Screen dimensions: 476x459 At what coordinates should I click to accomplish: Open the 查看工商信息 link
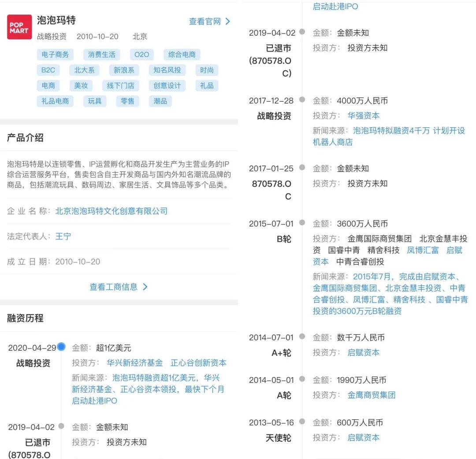click(x=114, y=287)
